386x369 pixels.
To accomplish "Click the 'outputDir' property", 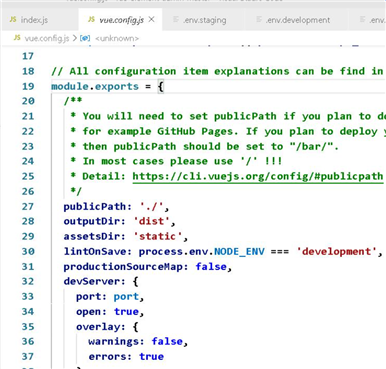I will (92, 221).
